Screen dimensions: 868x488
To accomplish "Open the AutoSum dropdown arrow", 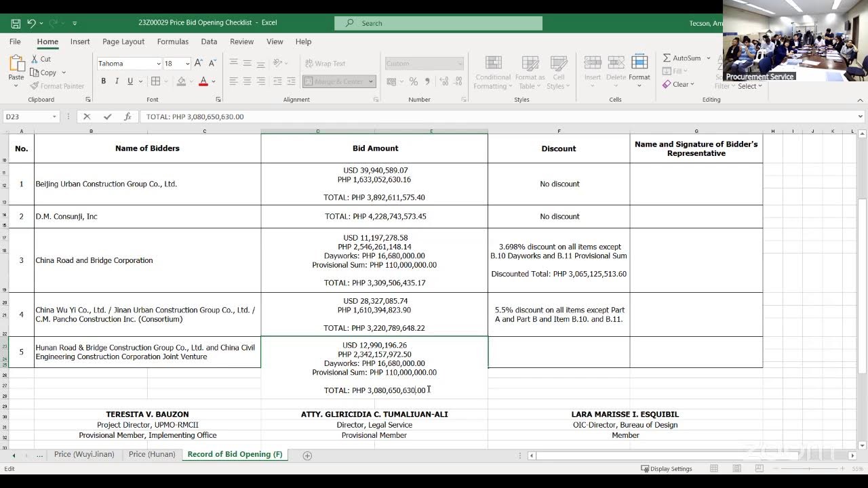I will 709,58.
